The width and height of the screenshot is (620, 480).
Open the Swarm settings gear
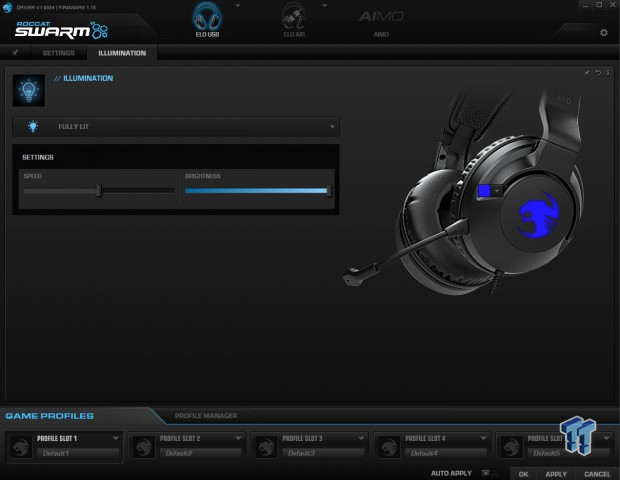coord(603,32)
